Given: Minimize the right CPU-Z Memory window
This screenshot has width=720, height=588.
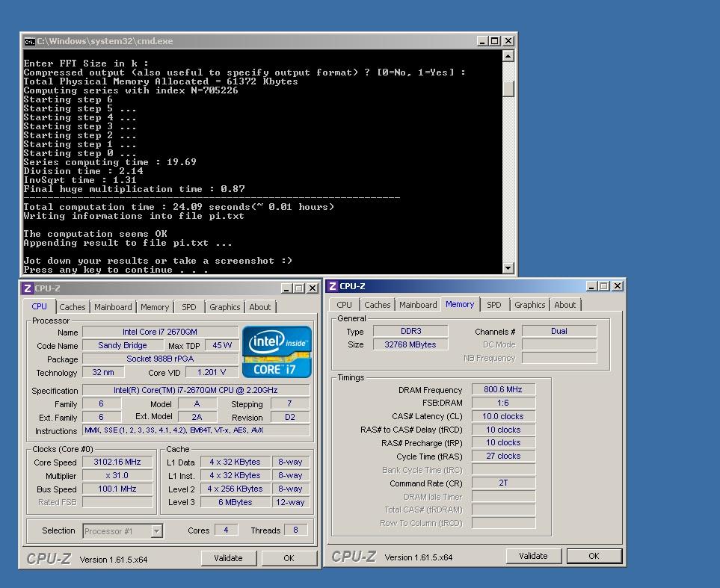Looking at the screenshot, I should tap(591, 286).
